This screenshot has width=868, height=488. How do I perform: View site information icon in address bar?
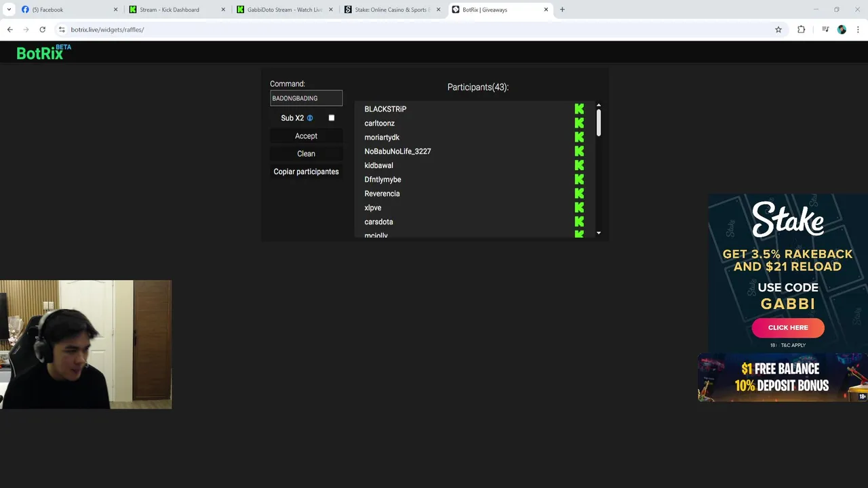click(62, 30)
